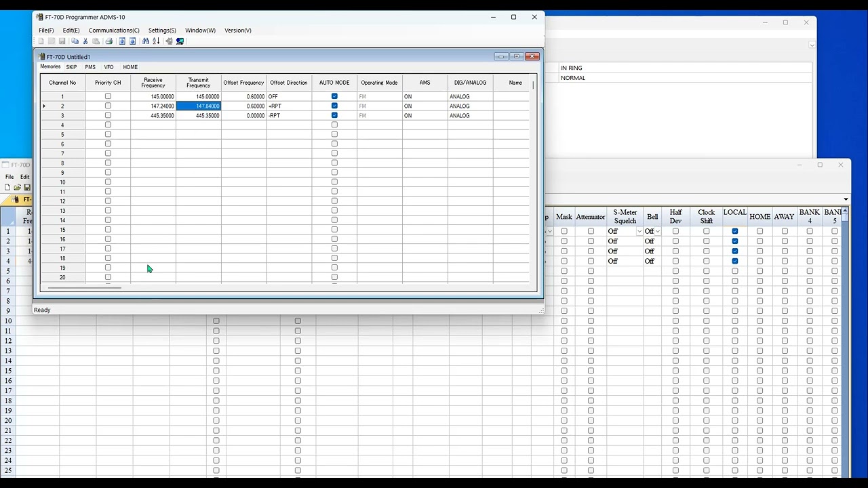The width and height of the screenshot is (868, 488).
Task: Select the IN RING row in background window
Action: (685, 68)
